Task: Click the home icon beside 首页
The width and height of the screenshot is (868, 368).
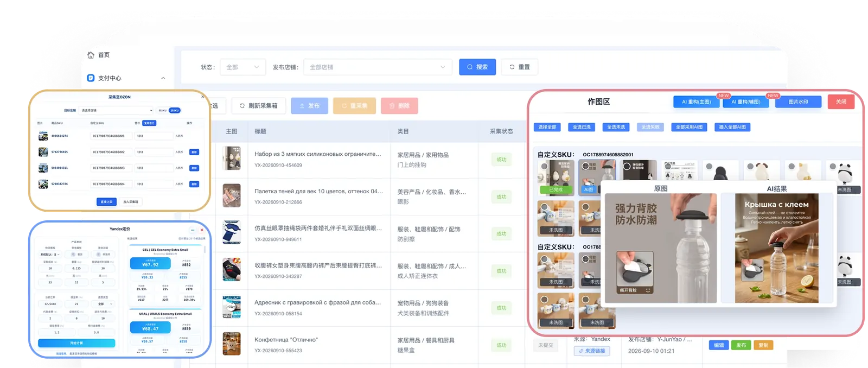Action: (x=91, y=55)
